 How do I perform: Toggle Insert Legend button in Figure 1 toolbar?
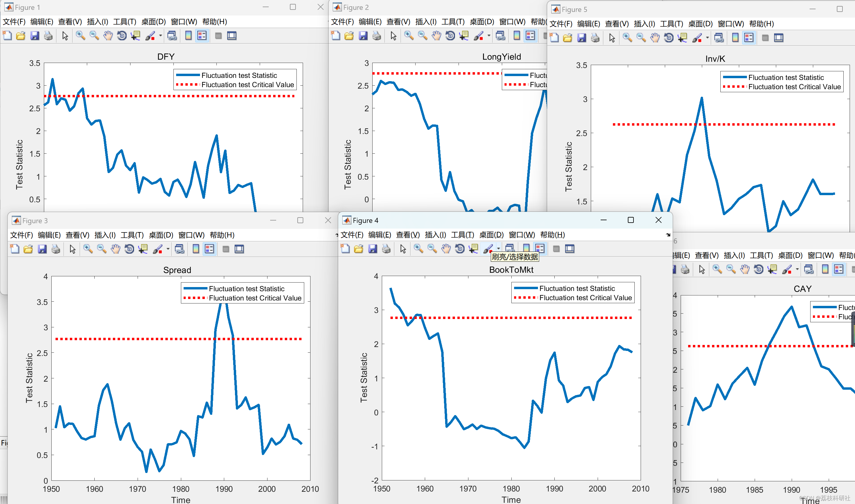(202, 36)
